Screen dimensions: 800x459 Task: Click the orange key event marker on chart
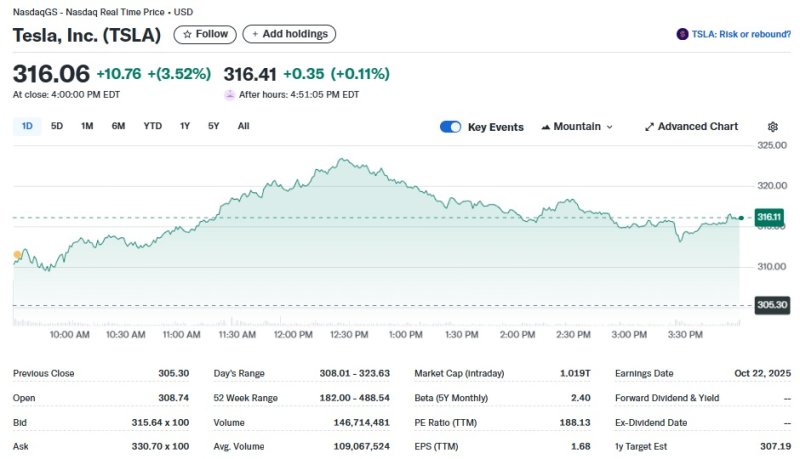[x=17, y=254]
